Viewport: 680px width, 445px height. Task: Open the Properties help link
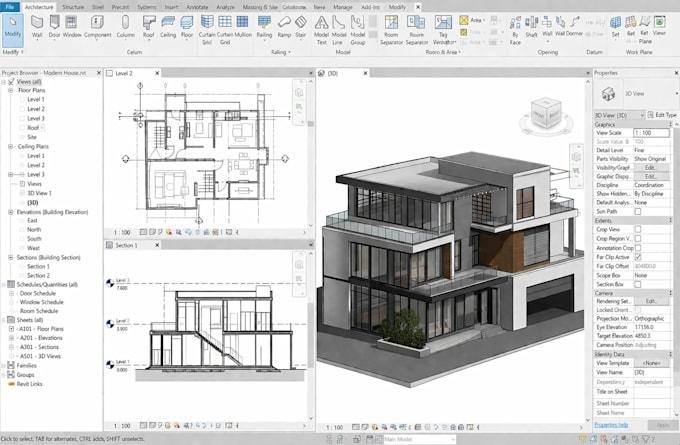tap(611, 425)
